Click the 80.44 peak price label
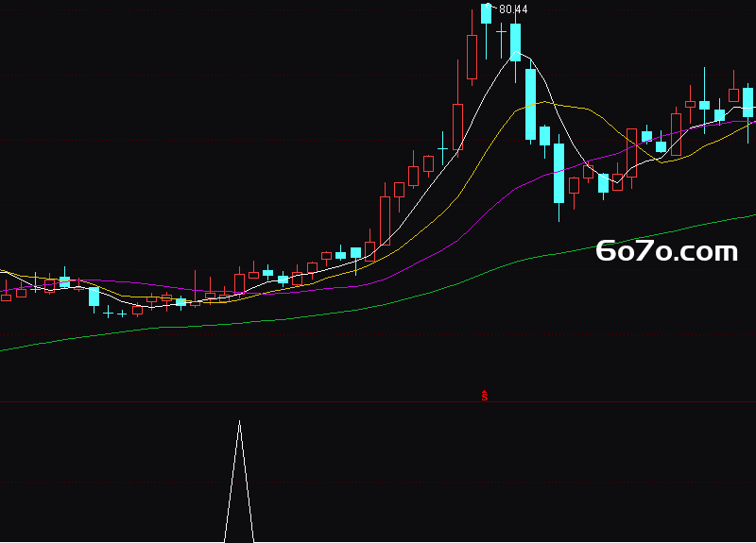756x543 pixels. point(513,9)
